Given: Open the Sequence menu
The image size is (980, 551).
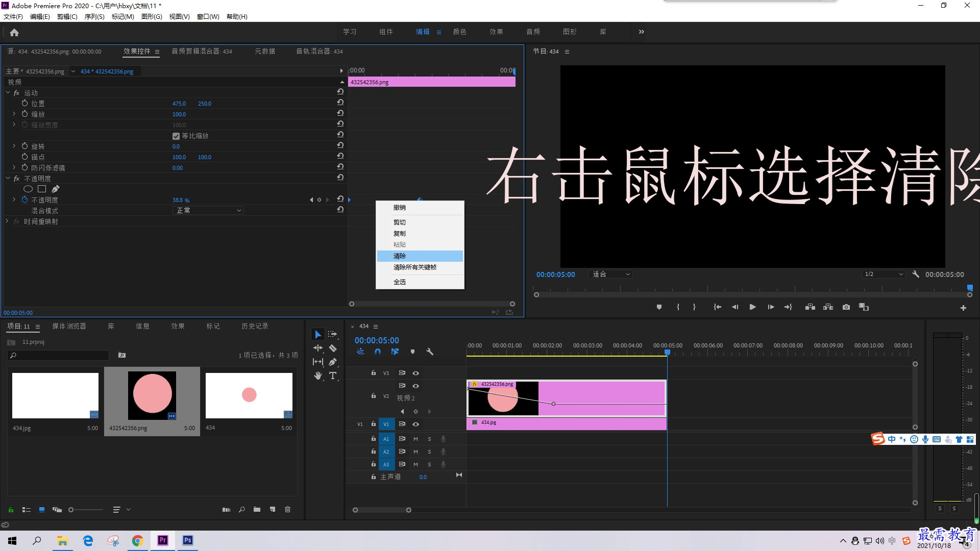Looking at the screenshot, I should tap(94, 16).
